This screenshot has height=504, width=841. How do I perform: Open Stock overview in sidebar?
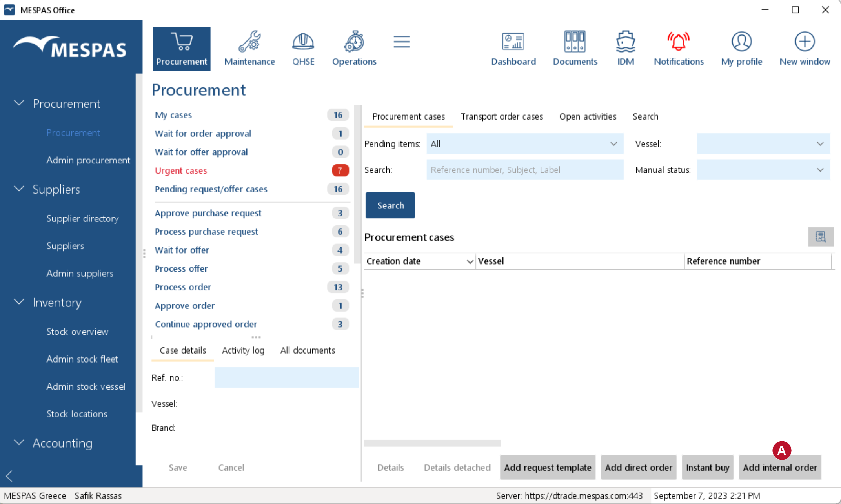coord(77,332)
